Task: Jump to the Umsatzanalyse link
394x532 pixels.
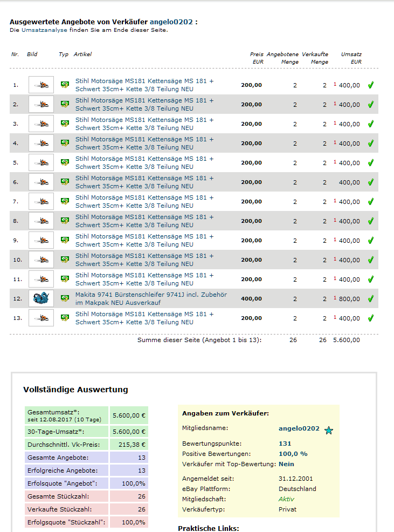Action: click(44, 30)
